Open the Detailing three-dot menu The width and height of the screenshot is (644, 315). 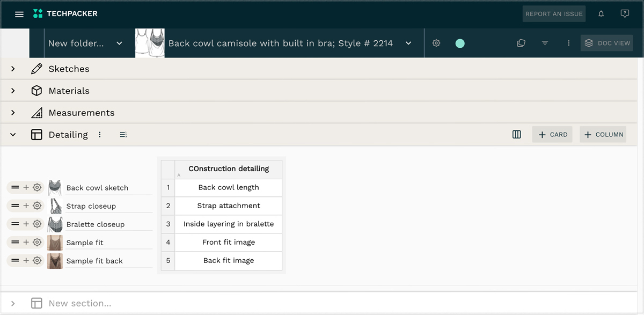100,135
